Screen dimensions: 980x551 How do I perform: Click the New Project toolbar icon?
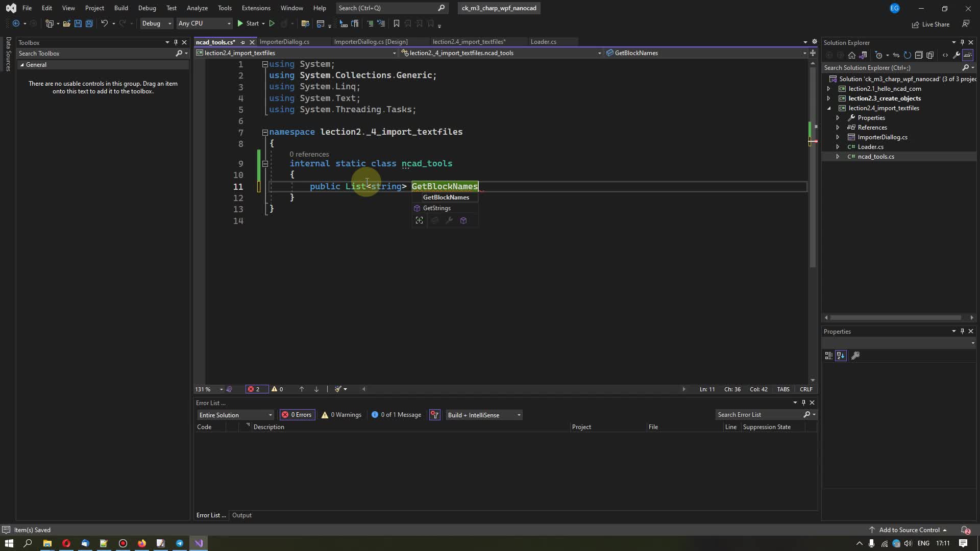50,23
